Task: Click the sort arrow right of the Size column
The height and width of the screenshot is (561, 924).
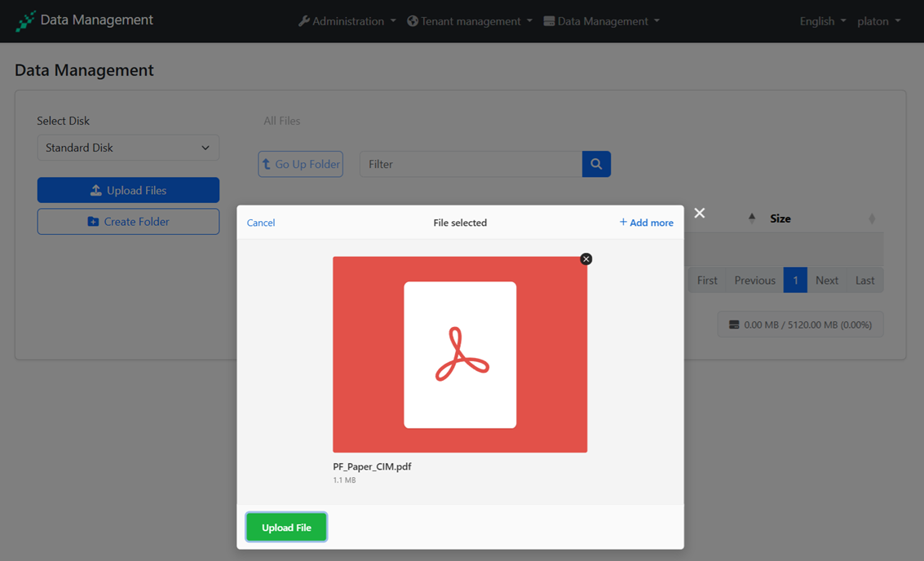Action: 872,219
